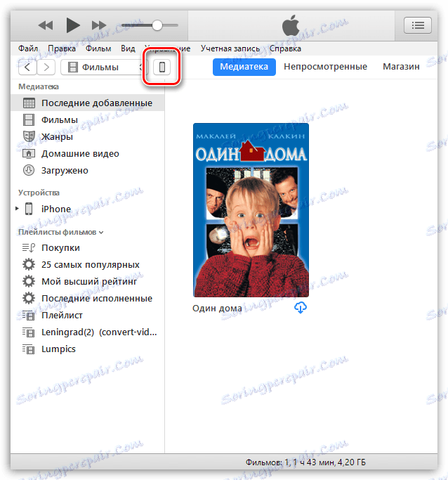Select Загружено in the sidebar
The height and width of the screenshot is (480, 448).
coord(88,170)
